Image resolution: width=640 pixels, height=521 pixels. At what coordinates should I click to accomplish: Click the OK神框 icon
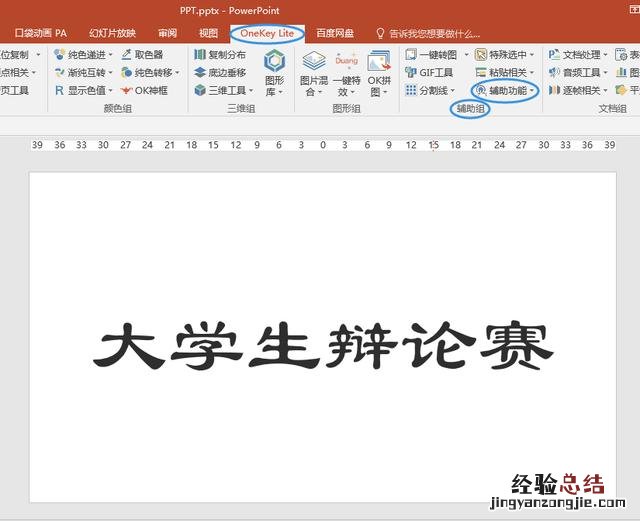pyautogui.click(x=144, y=90)
